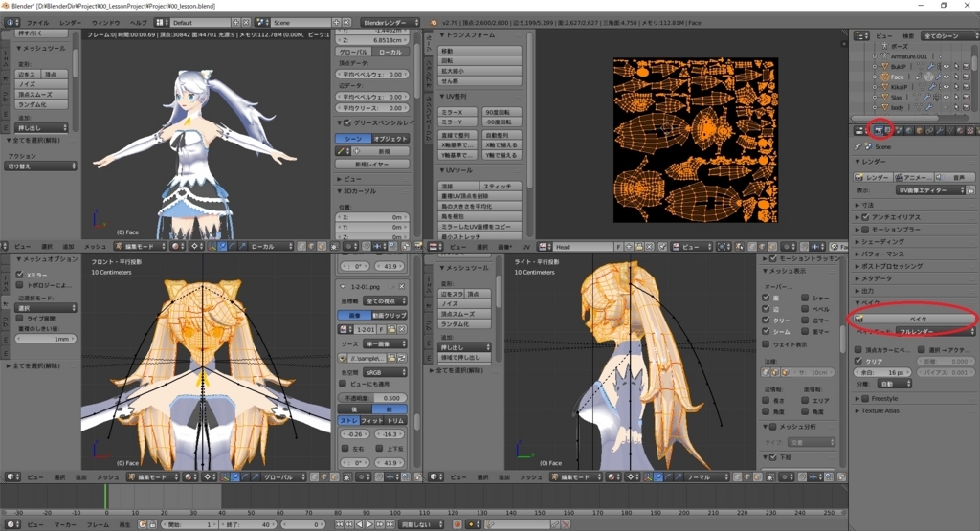Adjust the 重複のしきい値 1mm field
Image resolution: width=980 pixels, height=531 pixels.
pos(46,339)
